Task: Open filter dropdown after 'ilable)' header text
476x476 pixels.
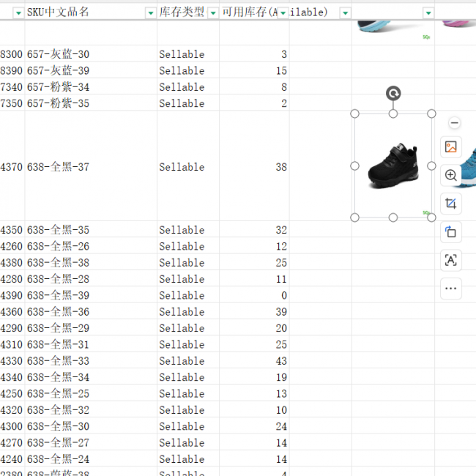Action: (345, 13)
